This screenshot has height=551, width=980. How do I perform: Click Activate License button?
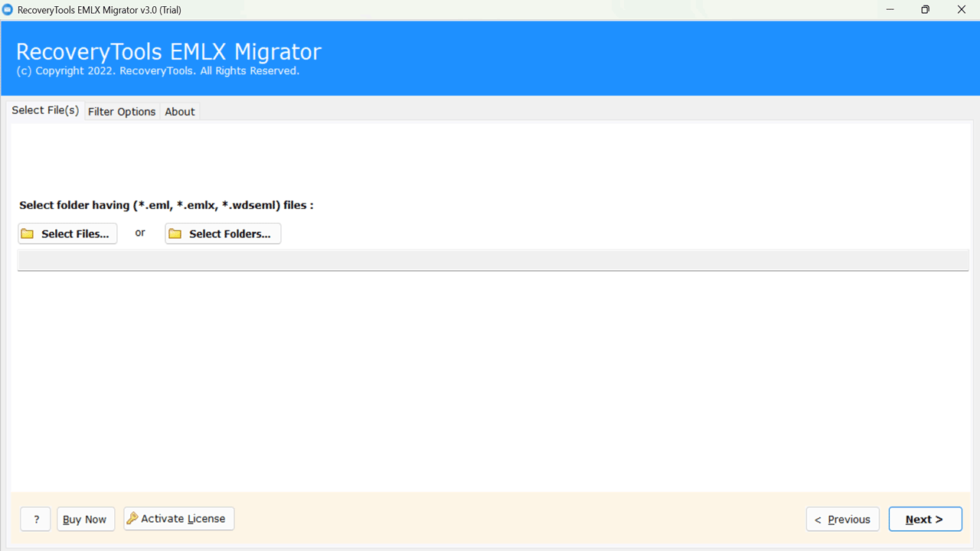[179, 518]
